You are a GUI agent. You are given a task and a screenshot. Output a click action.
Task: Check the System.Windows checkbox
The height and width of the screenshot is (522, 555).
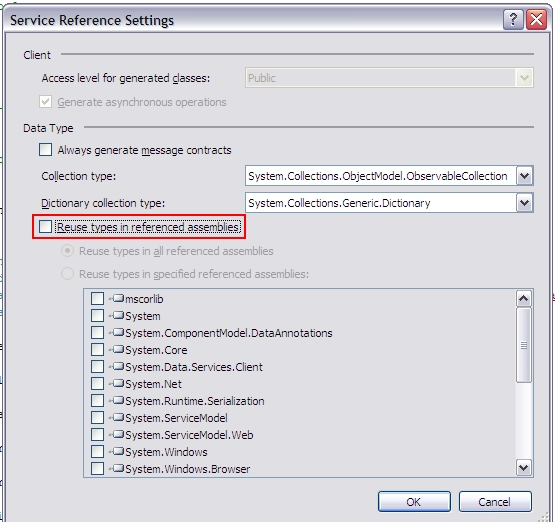97,451
